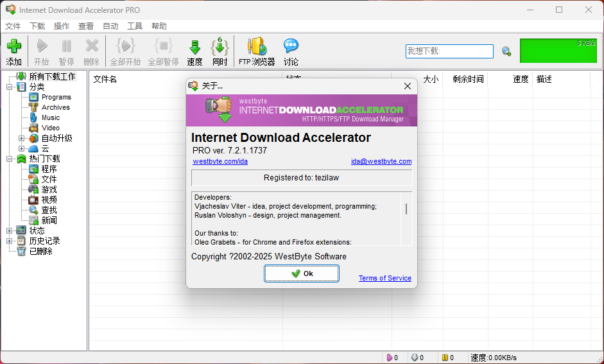Launch the FTP browser icon
The width and height of the screenshot is (604, 364).
[x=257, y=46]
